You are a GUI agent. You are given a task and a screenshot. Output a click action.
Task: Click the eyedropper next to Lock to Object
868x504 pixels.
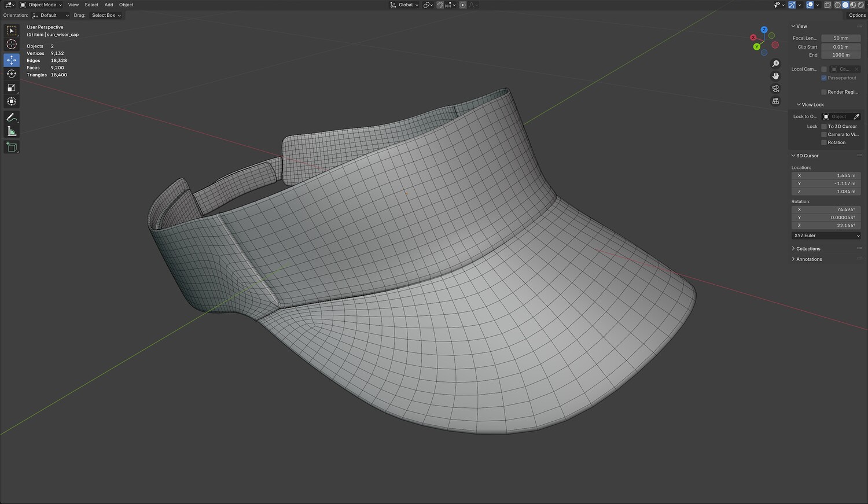pyautogui.click(x=856, y=117)
